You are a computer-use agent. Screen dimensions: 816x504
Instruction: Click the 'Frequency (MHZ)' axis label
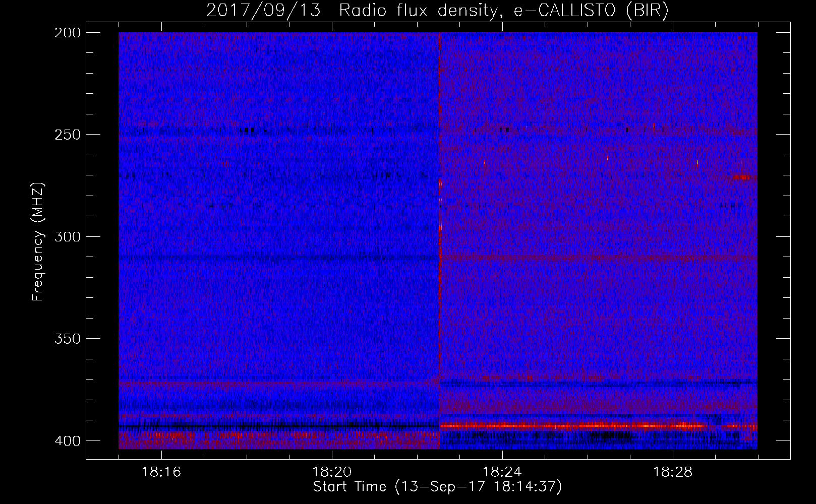pyautogui.click(x=38, y=241)
